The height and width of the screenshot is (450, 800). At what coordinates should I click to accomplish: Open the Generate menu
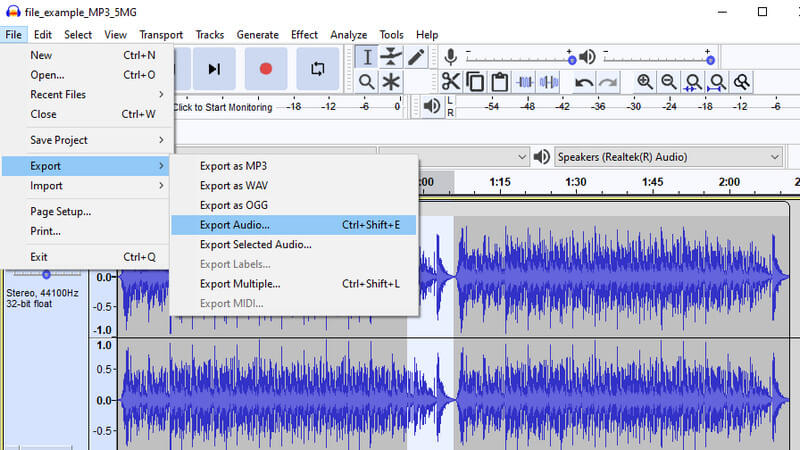[258, 35]
